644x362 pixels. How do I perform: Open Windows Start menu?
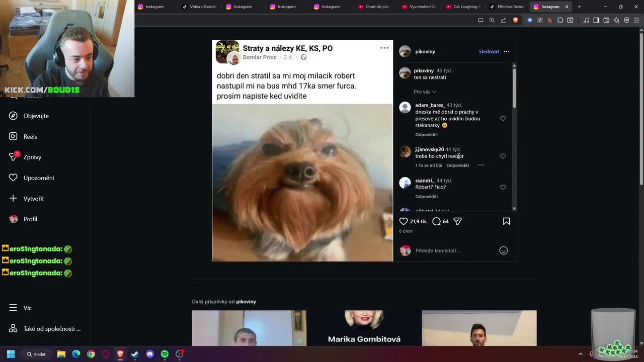[x=11, y=354]
